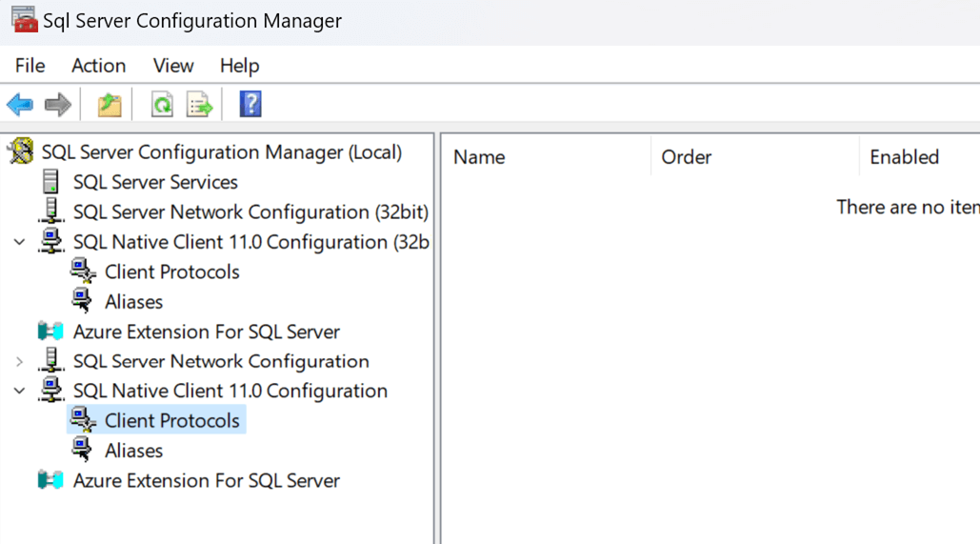Select SQL Native Client 11.0 Configuration label (non-32bit)

coord(230,391)
